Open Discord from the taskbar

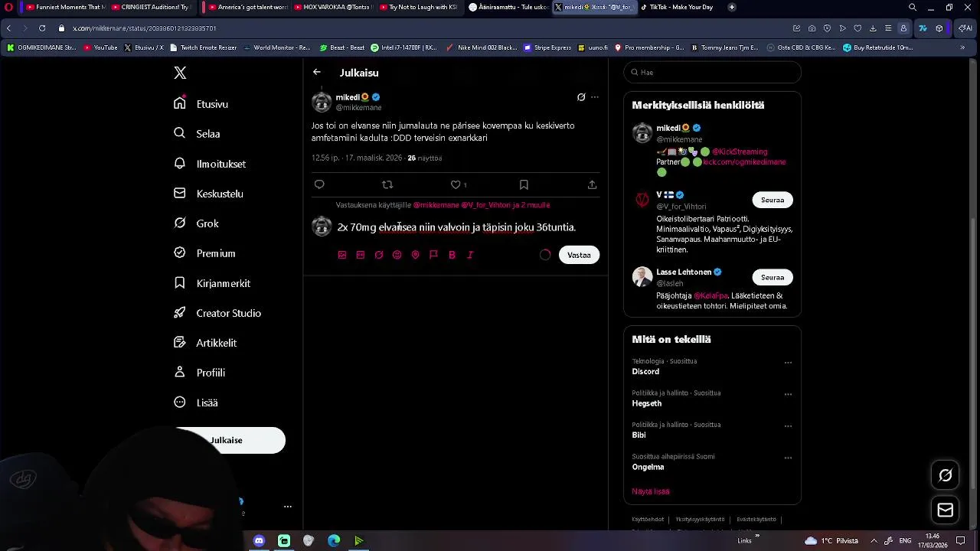pyautogui.click(x=259, y=541)
